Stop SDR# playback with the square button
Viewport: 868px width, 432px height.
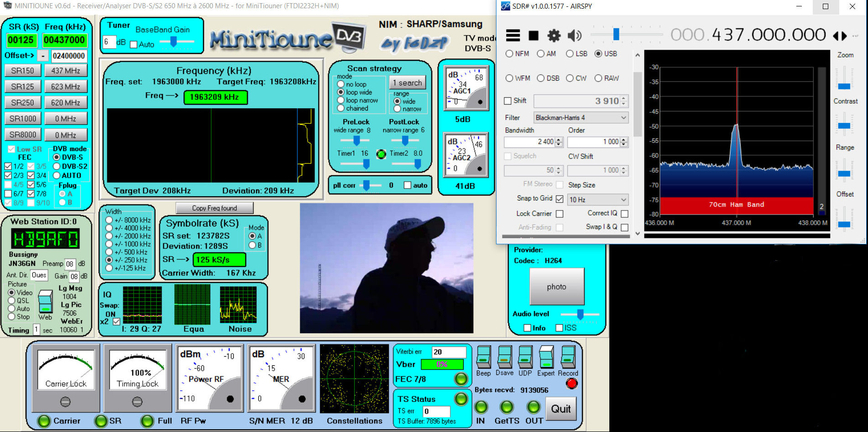click(533, 35)
